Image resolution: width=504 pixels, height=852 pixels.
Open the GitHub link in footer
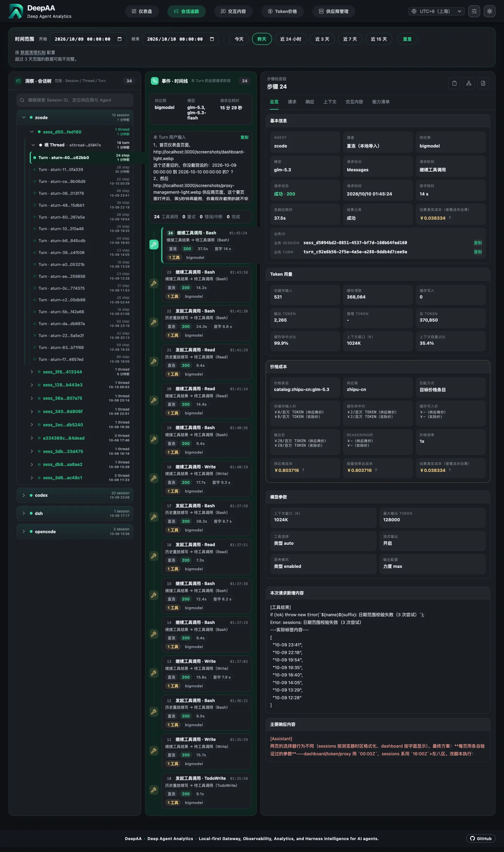[x=481, y=838]
